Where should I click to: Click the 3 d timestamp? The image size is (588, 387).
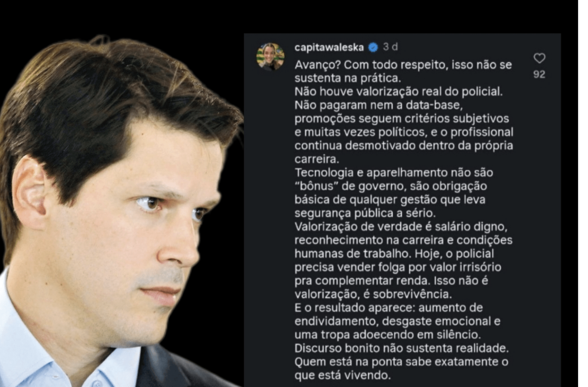(x=390, y=47)
